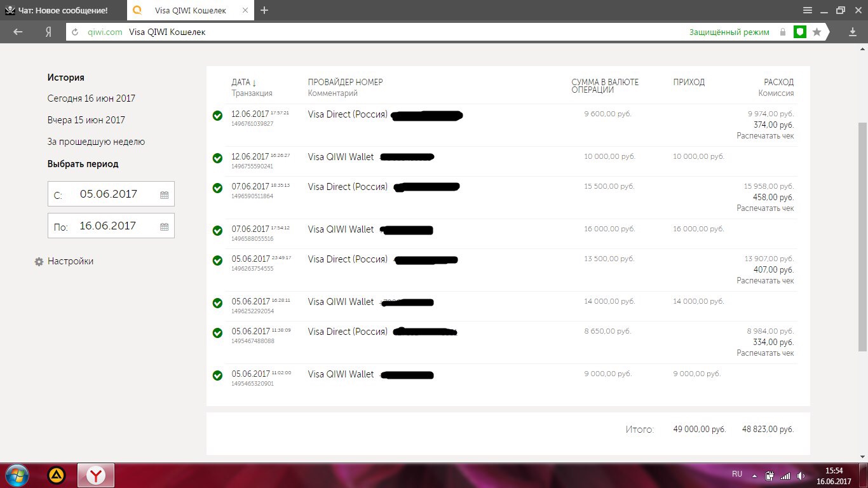Open calendar icon in the По date field
The width and height of the screenshot is (868, 488).
pos(164,226)
